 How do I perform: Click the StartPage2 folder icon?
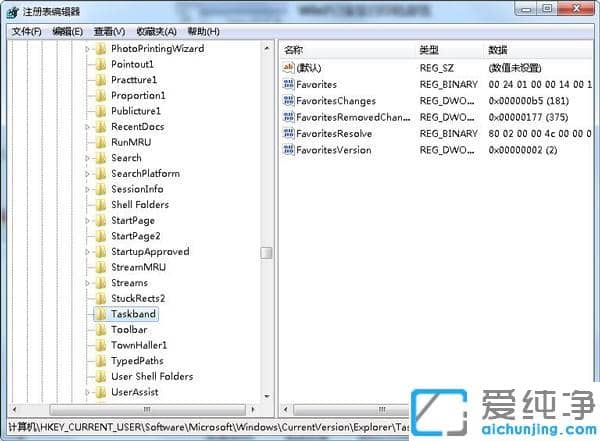[101, 236]
